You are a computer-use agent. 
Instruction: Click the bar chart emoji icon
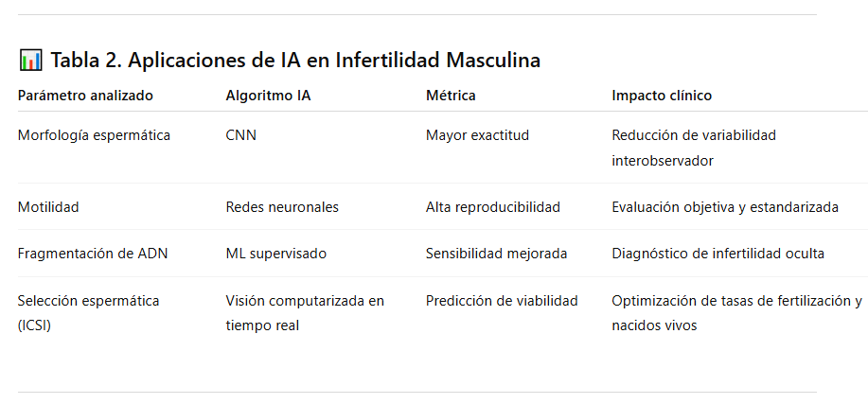click(x=30, y=61)
